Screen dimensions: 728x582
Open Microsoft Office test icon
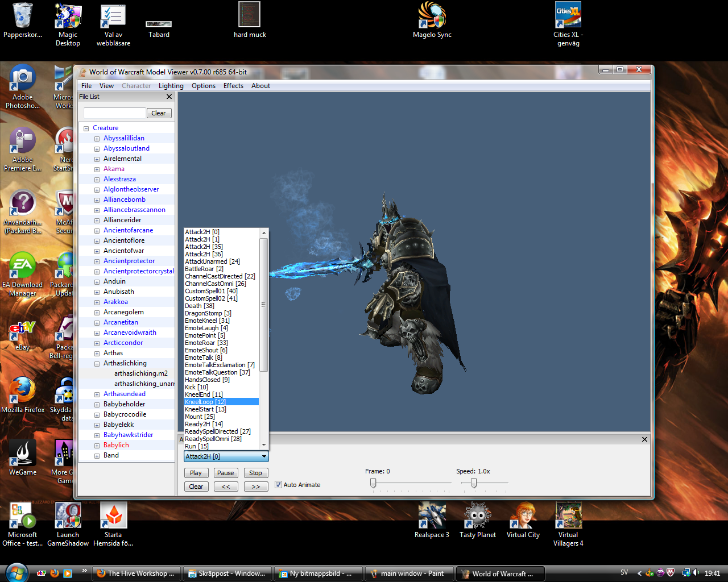[x=23, y=524]
